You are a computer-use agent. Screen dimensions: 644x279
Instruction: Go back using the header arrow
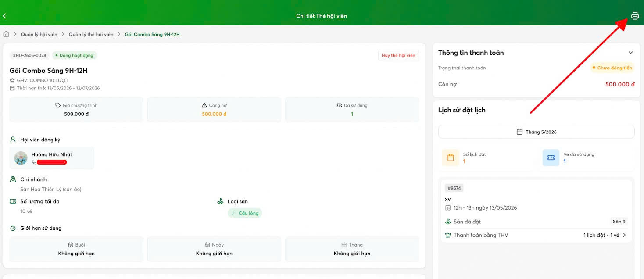[x=4, y=16]
